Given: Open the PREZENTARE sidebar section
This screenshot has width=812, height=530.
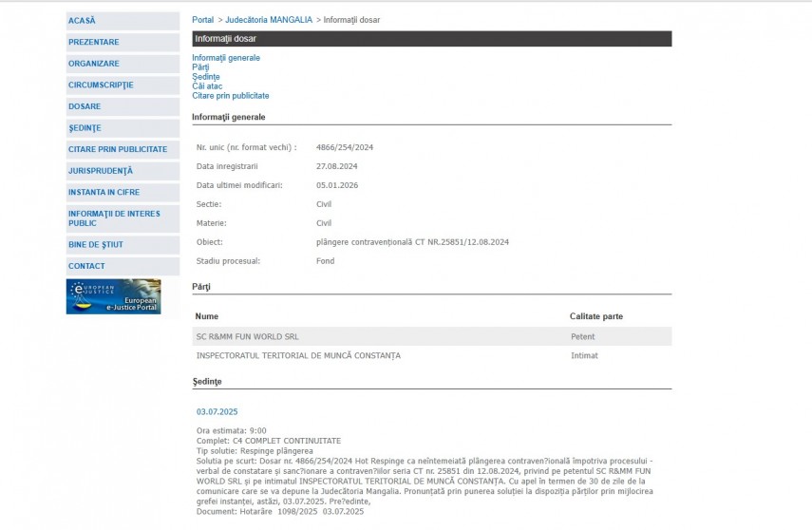Looking at the screenshot, I should 94,42.
